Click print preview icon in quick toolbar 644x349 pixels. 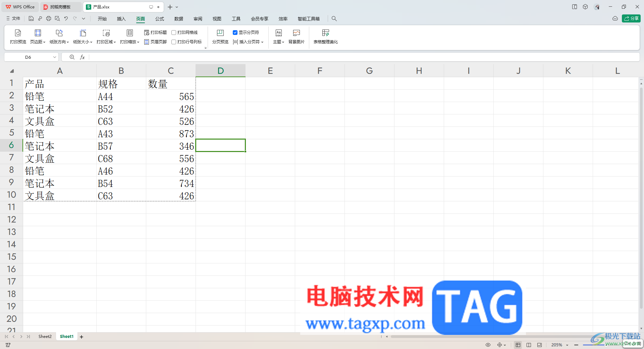click(x=57, y=19)
